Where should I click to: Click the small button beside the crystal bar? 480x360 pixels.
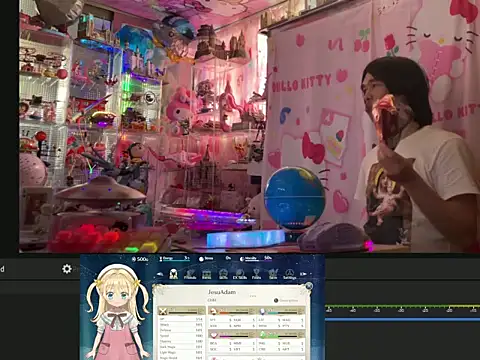(301, 311)
